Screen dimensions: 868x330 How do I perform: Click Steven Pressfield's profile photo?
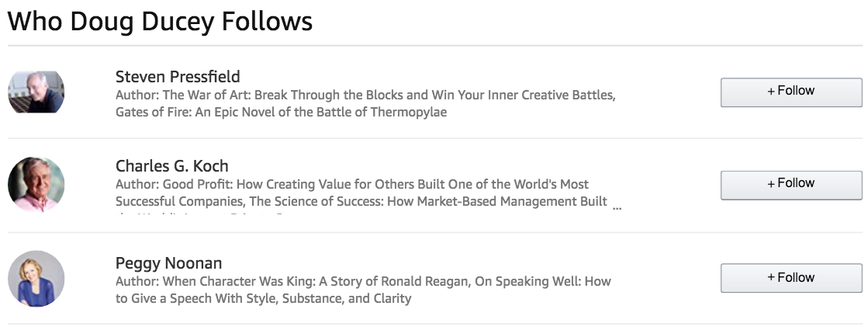(x=36, y=92)
